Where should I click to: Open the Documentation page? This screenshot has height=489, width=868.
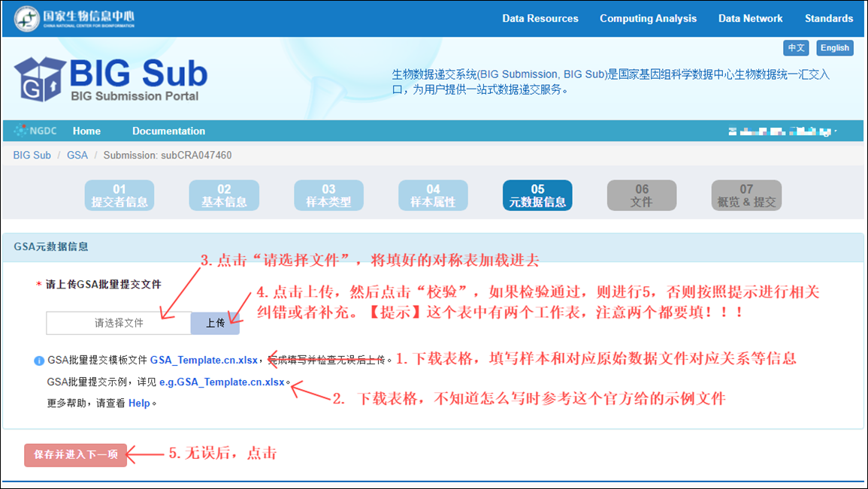coord(168,131)
